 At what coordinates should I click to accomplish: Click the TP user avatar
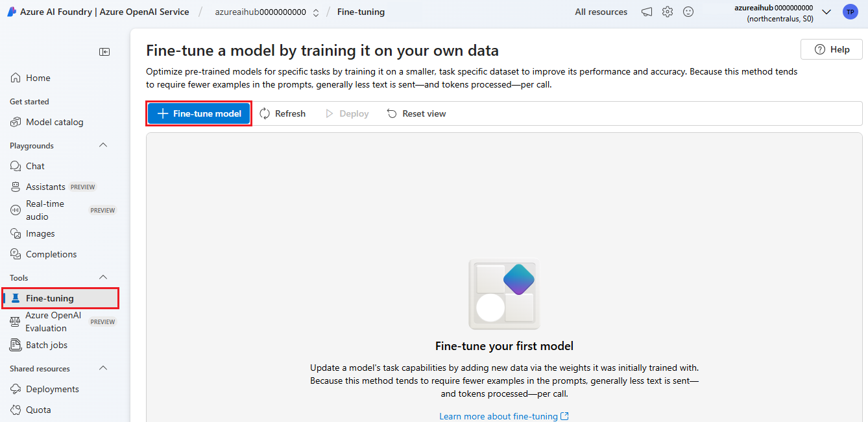click(x=850, y=12)
